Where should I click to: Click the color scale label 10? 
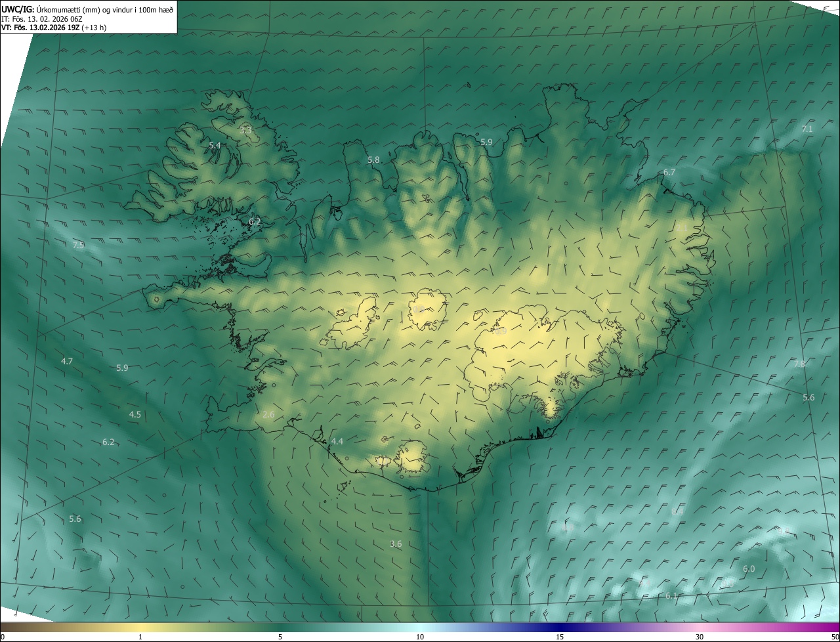(420, 637)
